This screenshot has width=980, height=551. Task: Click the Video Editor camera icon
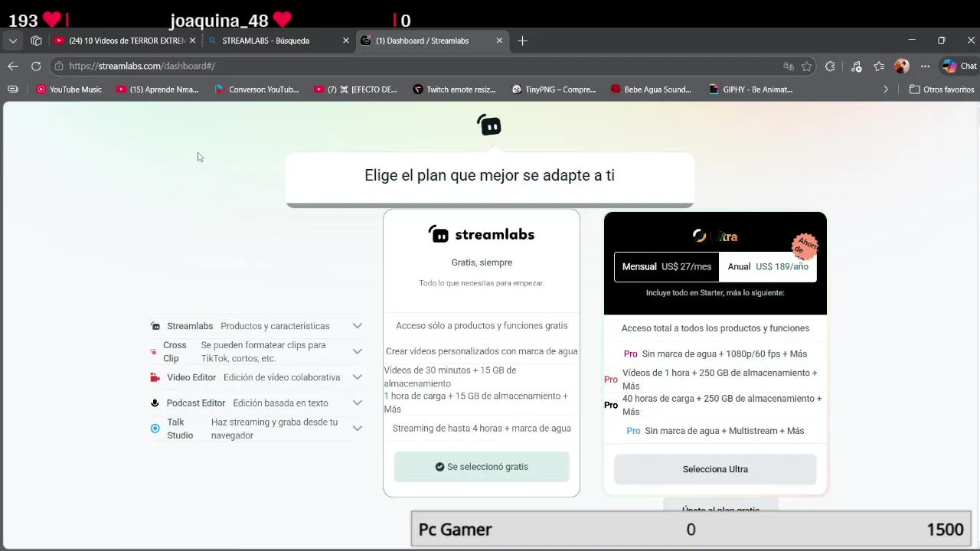coord(155,377)
